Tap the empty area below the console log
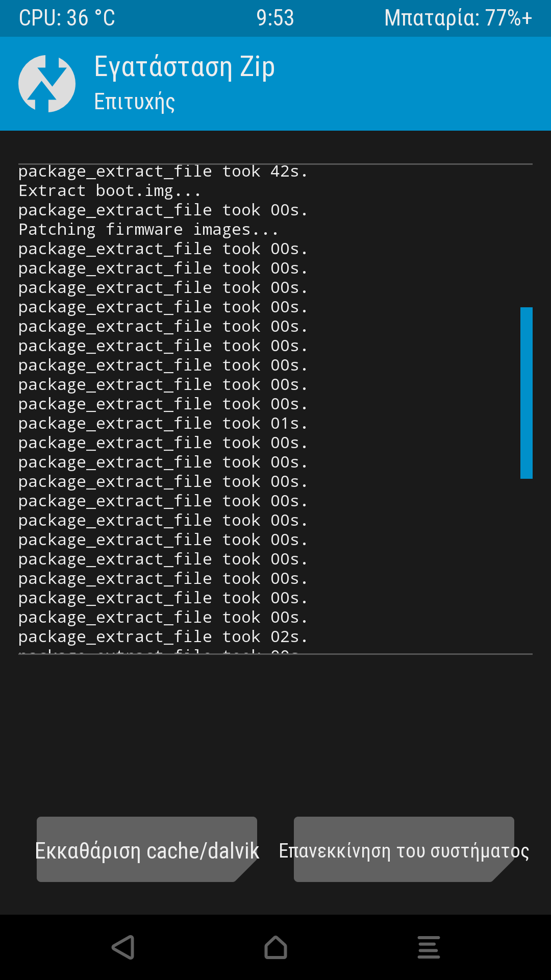This screenshot has height=980, width=551. click(275, 730)
